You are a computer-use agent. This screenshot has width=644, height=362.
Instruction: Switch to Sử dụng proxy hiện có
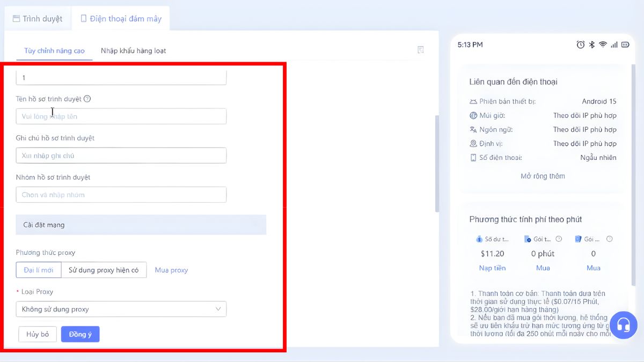pos(104,270)
